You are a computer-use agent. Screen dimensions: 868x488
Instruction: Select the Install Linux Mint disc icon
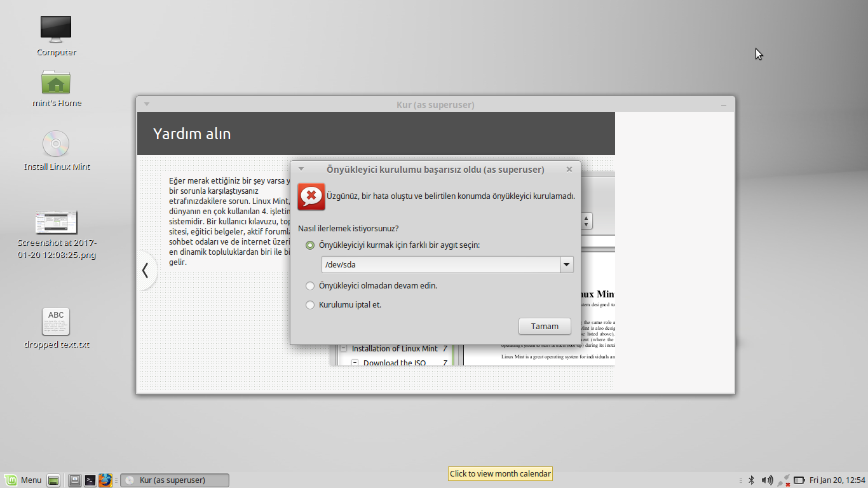56,144
